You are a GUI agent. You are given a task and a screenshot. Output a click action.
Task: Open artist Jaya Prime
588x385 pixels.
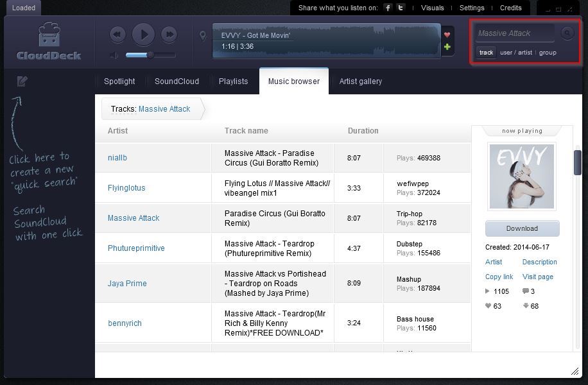127,284
